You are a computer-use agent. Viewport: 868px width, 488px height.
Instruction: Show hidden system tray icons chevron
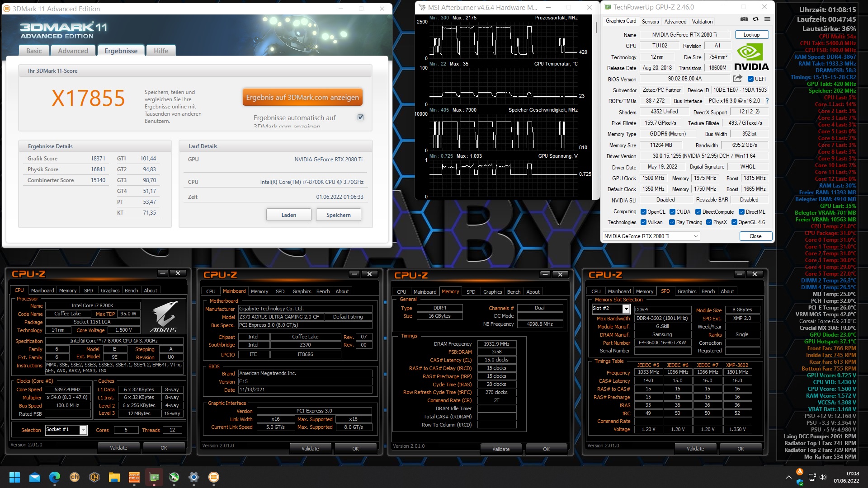788,477
